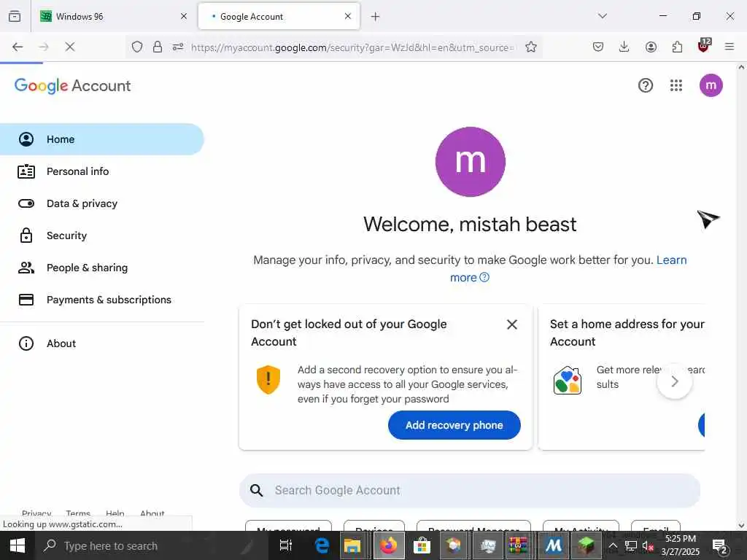Screen dimensions: 747x560
Task: Click the taskbar clock and date
Action: click(681, 545)
